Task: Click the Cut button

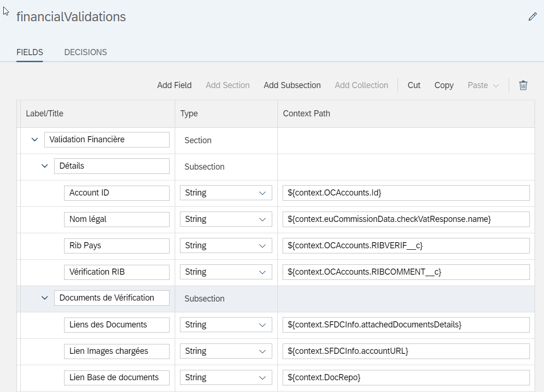Action: tap(414, 85)
